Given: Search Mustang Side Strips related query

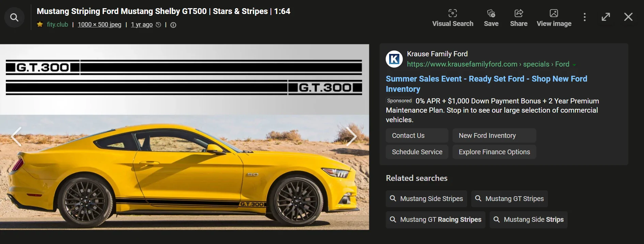Looking at the screenshot, I should tap(528, 219).
